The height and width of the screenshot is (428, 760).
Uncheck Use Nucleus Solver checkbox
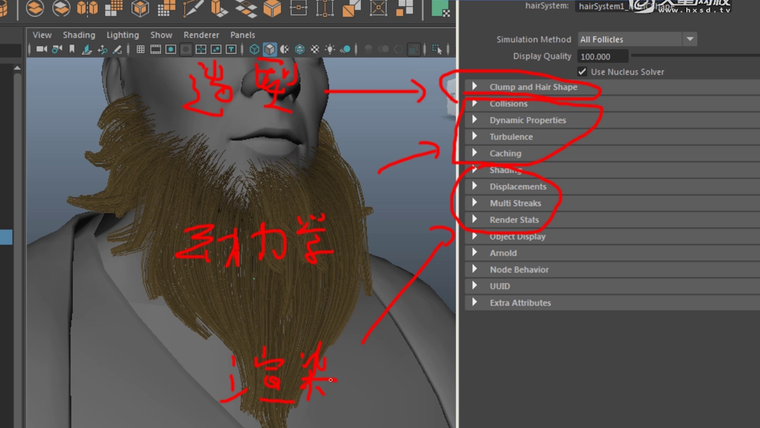[583, 72]
